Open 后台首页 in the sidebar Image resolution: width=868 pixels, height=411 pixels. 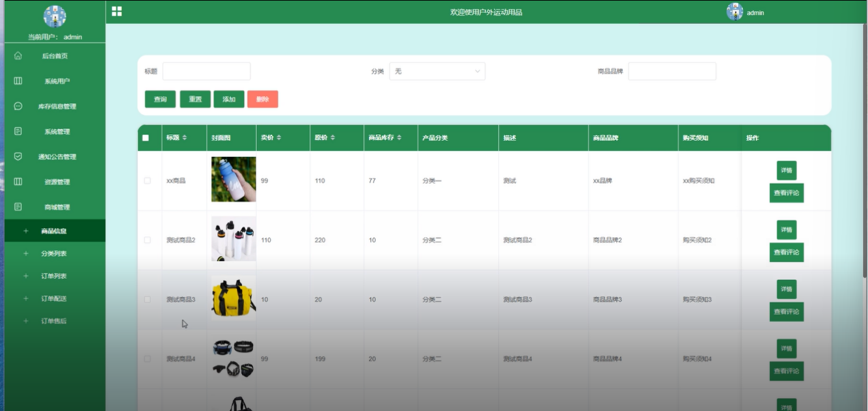click(x=55, y=56)
